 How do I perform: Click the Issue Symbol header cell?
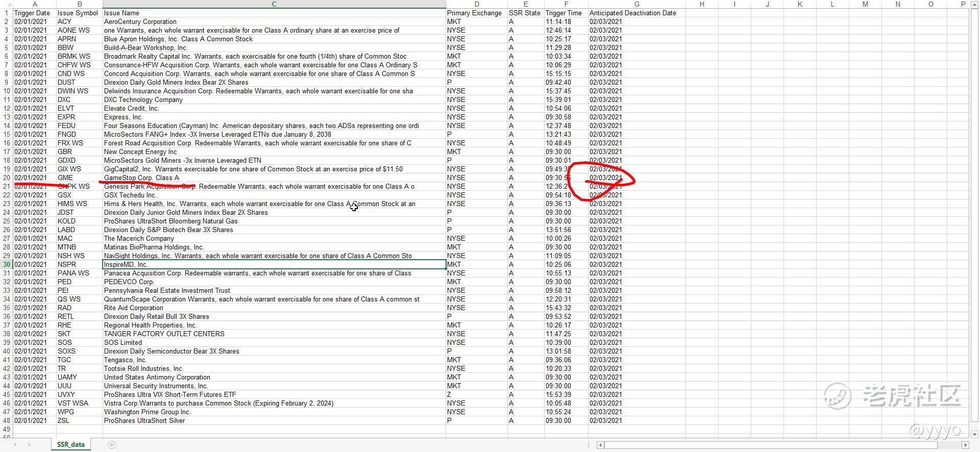coord(80,13)
